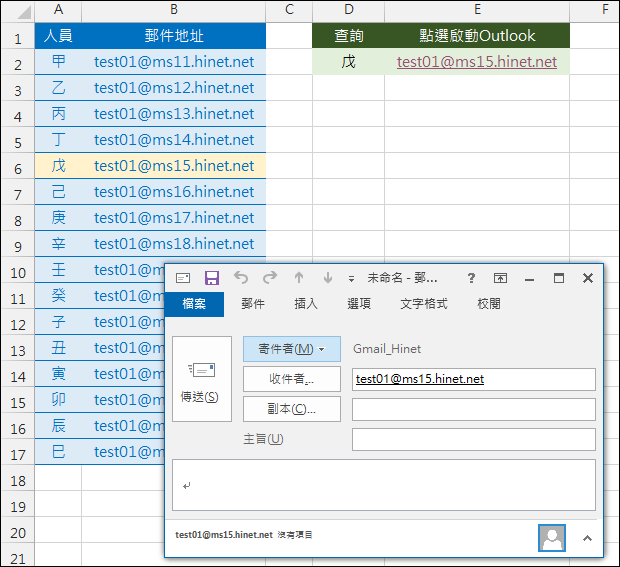Switch to the 插入 tab
620x567 pixels.
click(306, 304)
